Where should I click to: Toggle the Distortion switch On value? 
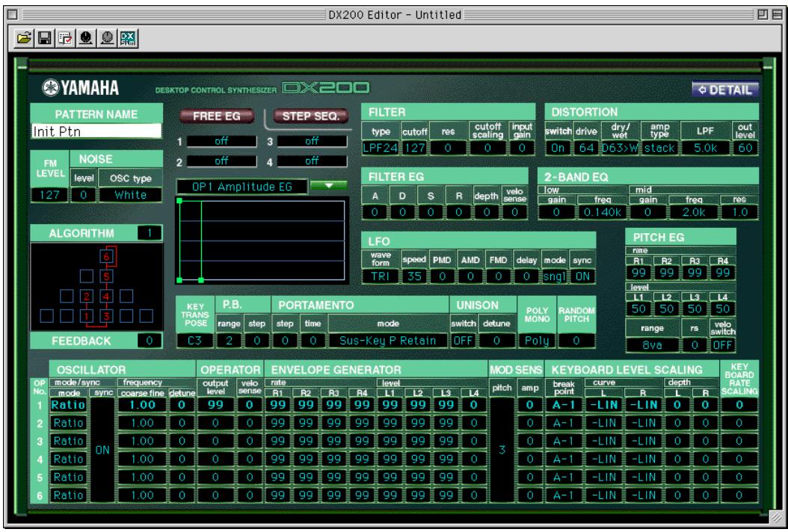558,148
